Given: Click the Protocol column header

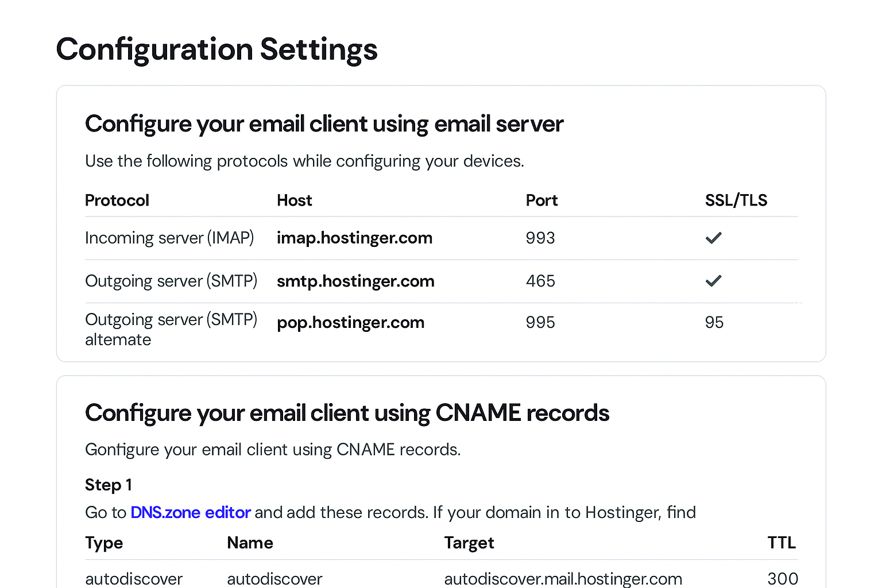Looking at the screenshot, I should tap(117, 200).
